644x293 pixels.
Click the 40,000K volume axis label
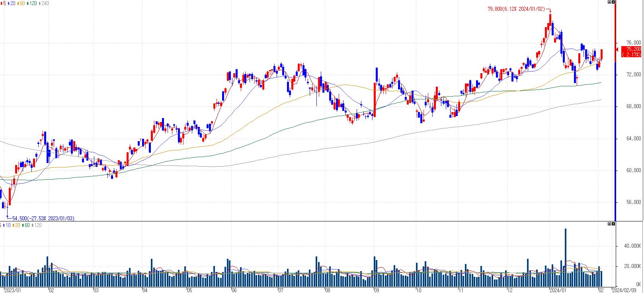(x=632, y=246)
